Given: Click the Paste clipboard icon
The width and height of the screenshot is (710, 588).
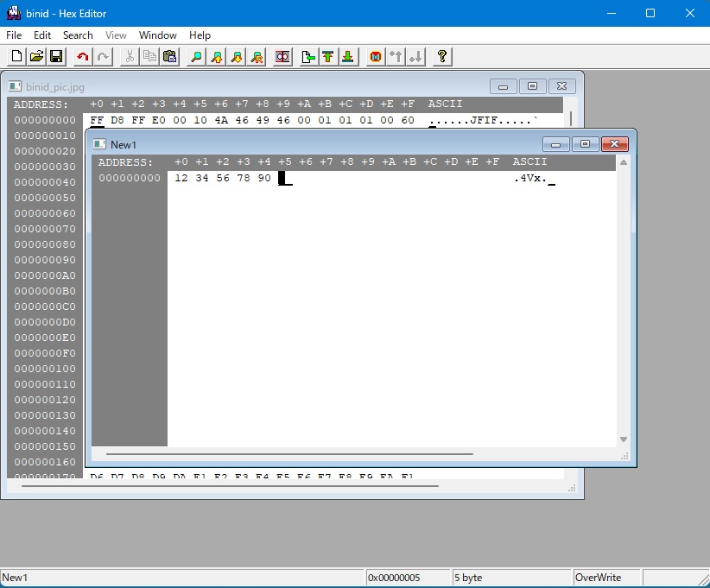Looking at the screenshot, I should [x=169, y=57].
